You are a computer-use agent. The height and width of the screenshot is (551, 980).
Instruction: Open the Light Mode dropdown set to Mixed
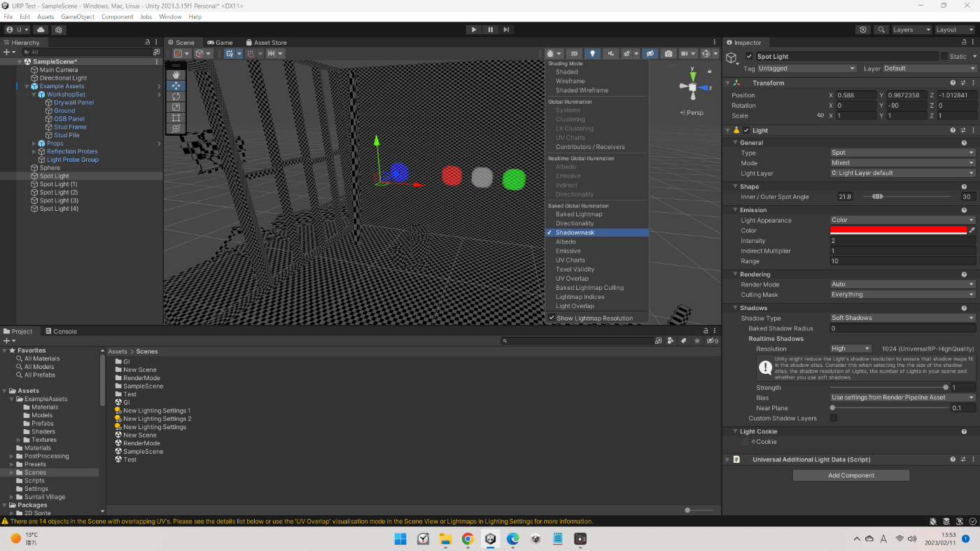point(902,163)
